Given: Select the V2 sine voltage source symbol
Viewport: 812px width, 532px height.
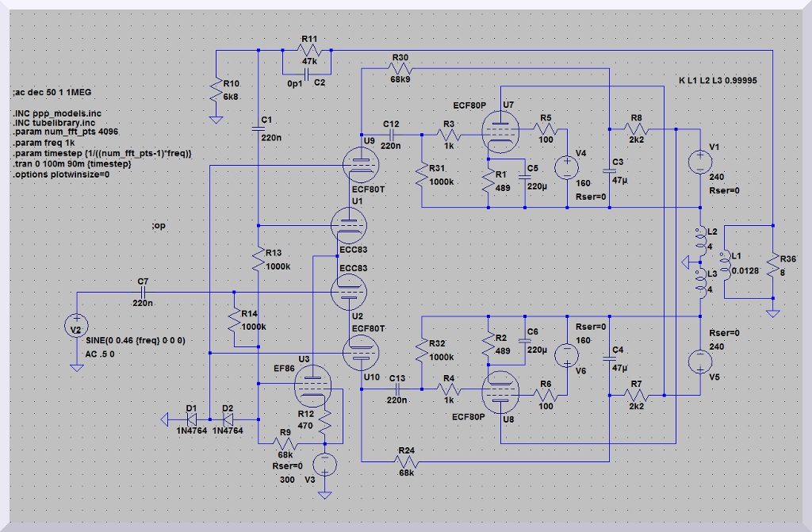Looking at the screenshot, I should point(76,327).
